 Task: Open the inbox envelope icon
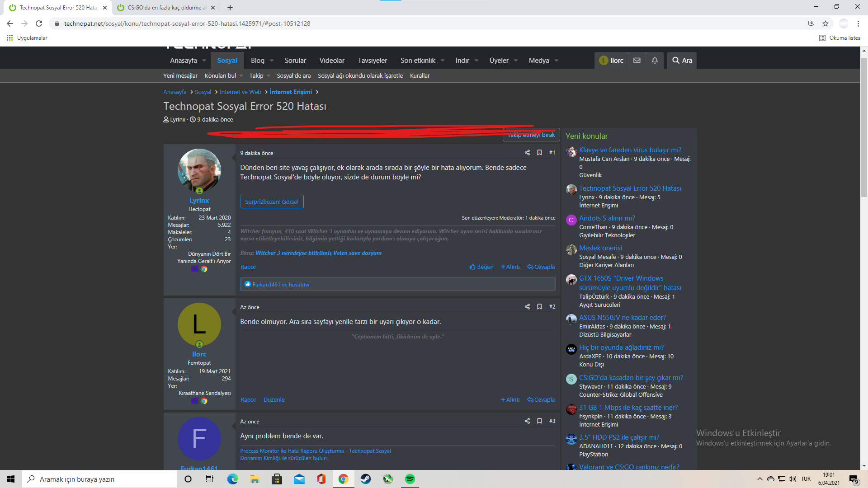pyautogui.click(x=637, y=60)
